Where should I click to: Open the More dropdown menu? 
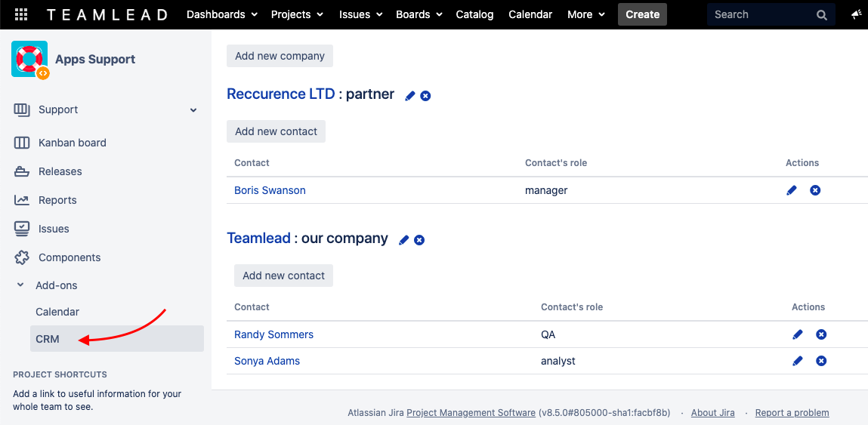[x=586, y=14]
